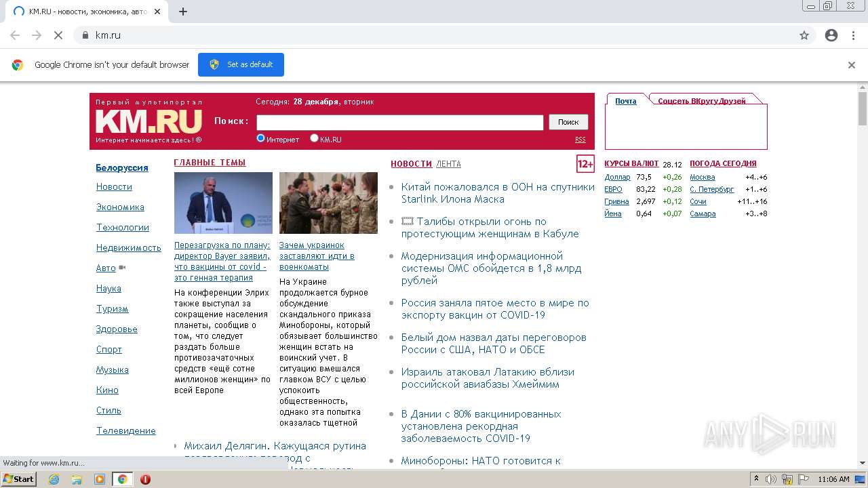
Task: Open the ПОГОДА СЕГОДНЯ weather link
Action: [723, 163]
